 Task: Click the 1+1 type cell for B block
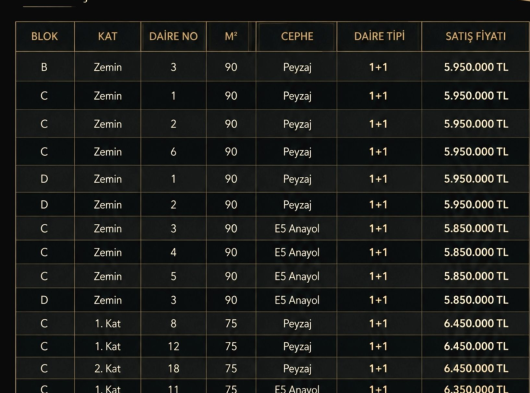pyautogui.click(x=379, y=67)
